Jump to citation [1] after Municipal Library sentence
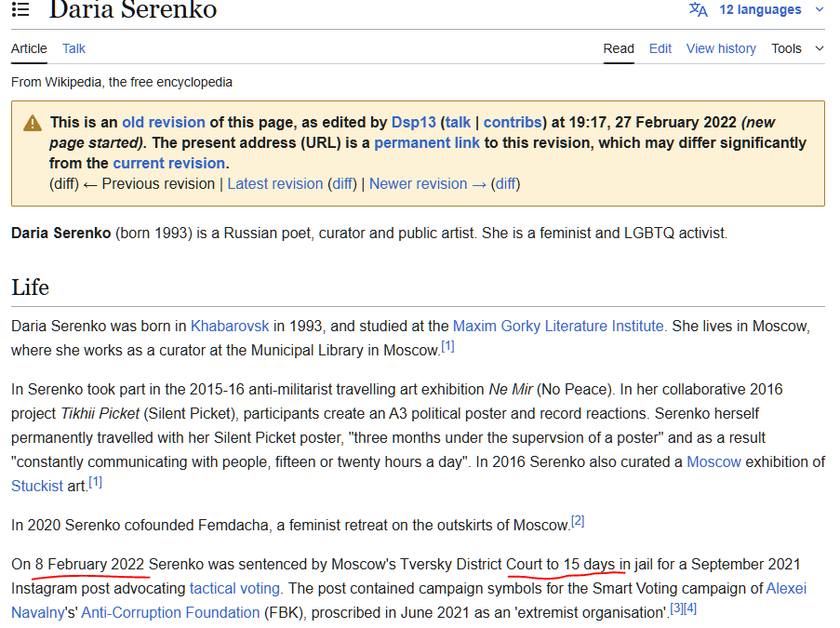The width and height of the screenshot is (840, 628). pyautogui.click(x=447, y=347)
